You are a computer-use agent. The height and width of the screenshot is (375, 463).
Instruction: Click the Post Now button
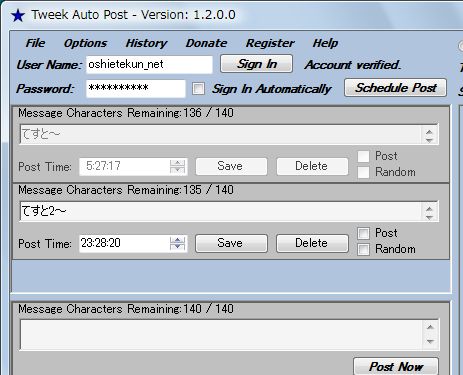(396, 367)
